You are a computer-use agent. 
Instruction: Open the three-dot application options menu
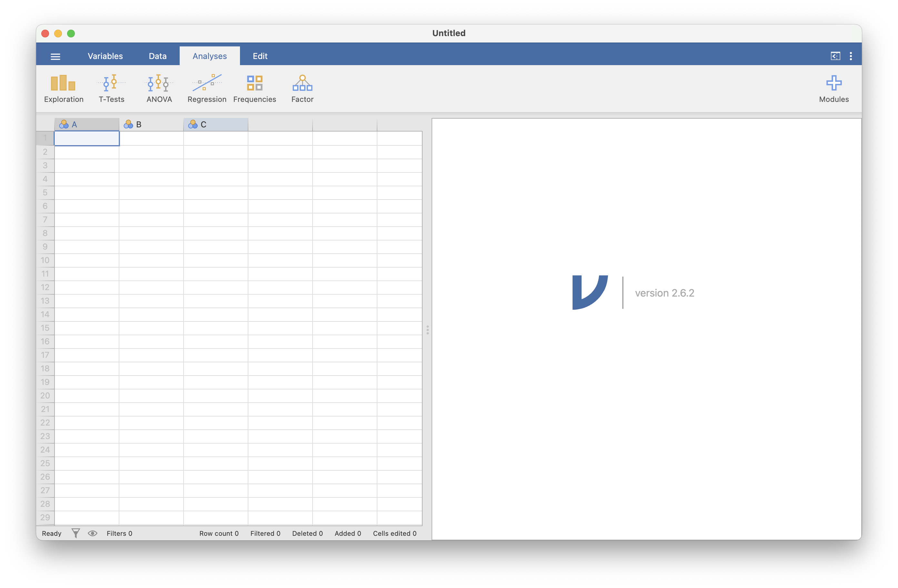tap(851, 56)
